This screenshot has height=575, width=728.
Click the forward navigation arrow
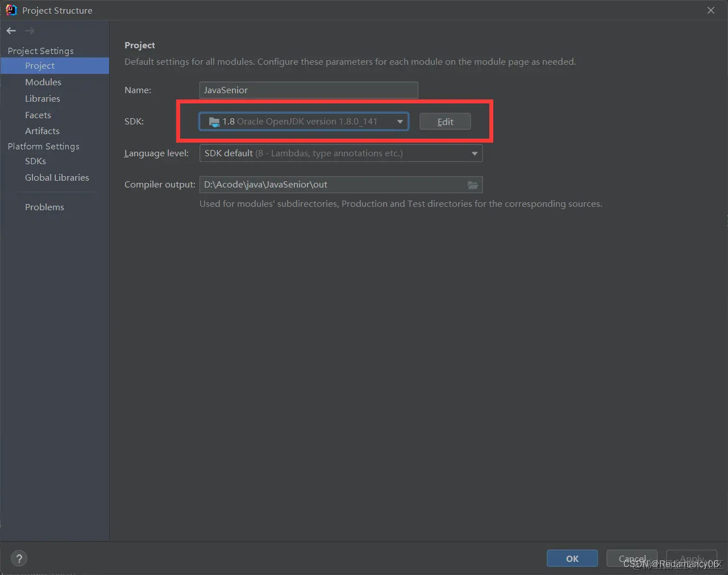click(30, 31)
